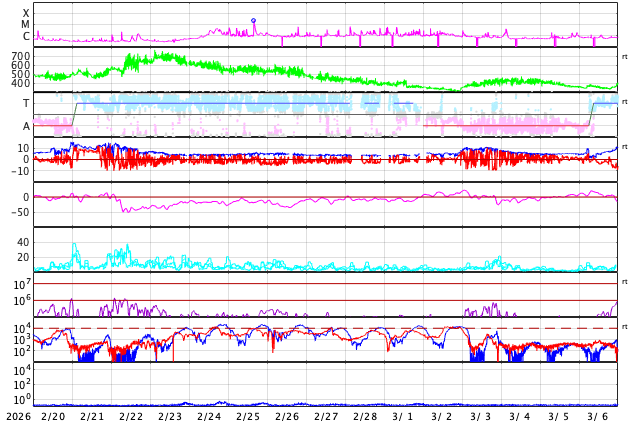634x424 pixels.
Task: Select the 2/20 date tick label
Action: tap(53, 416)
